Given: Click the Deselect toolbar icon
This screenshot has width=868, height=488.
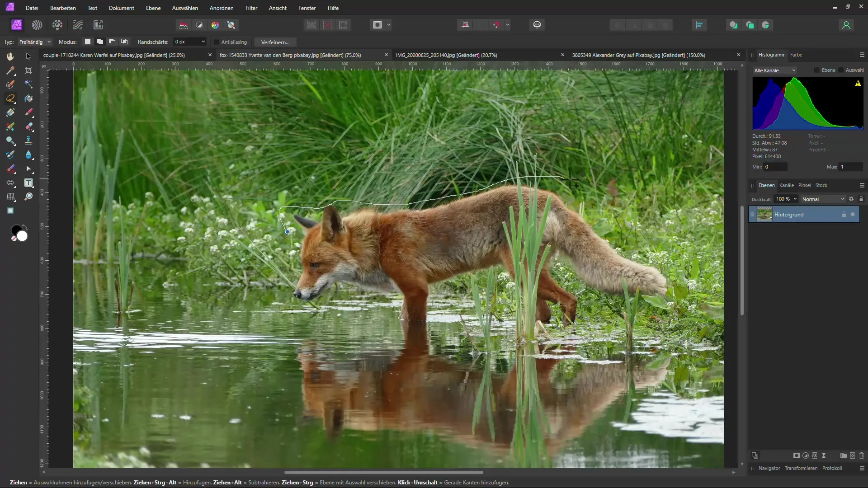Looking at the screenshot, I should [x=327, y=25].
